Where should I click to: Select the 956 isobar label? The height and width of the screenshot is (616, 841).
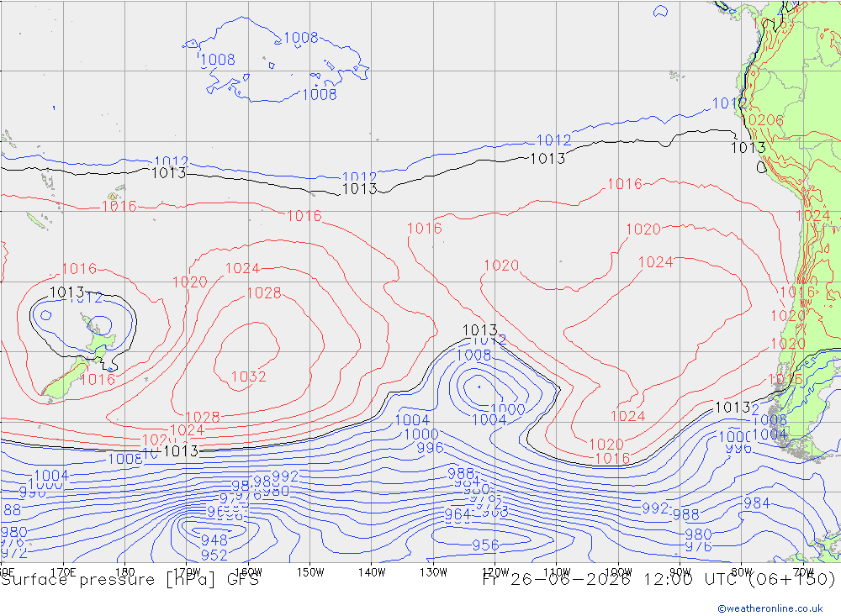485,545
